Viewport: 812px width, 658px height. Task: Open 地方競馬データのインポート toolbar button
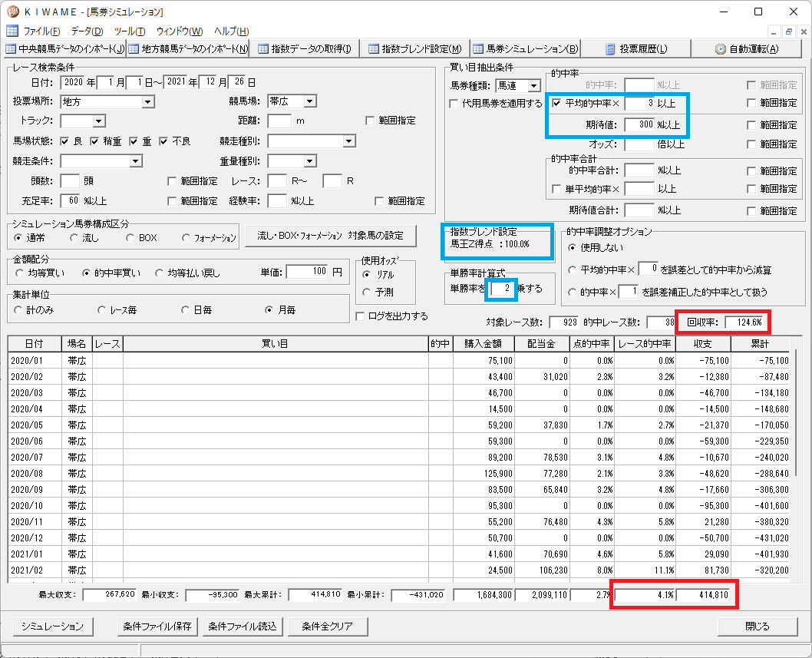point(188,48)
